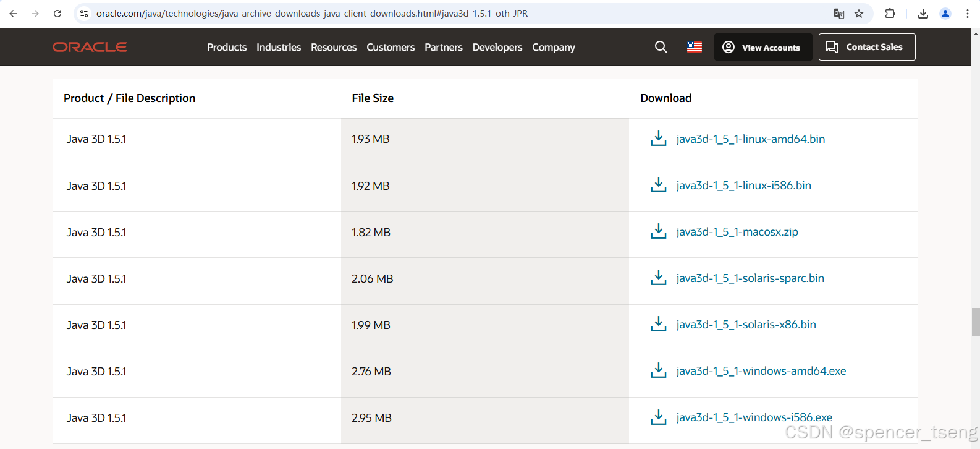Click download icon for linux-i586.bin
This screenshot has width=980, height=449.
coord(659,185)
